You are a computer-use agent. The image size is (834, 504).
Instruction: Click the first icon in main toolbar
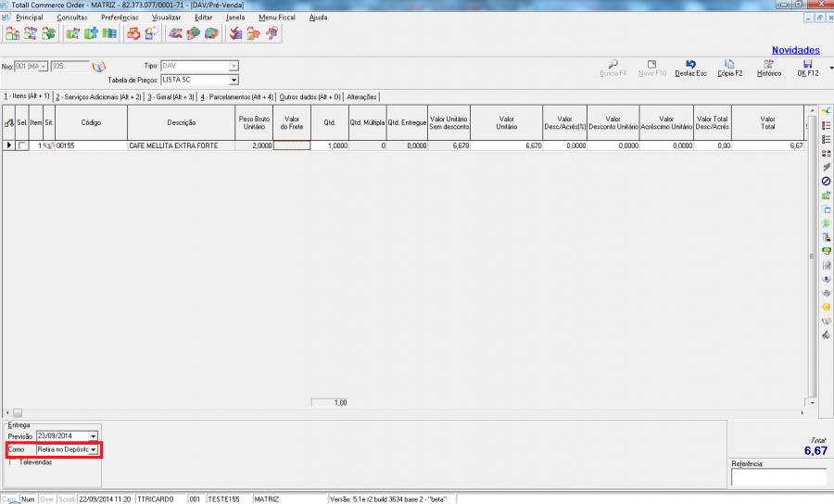coord(13,34)
